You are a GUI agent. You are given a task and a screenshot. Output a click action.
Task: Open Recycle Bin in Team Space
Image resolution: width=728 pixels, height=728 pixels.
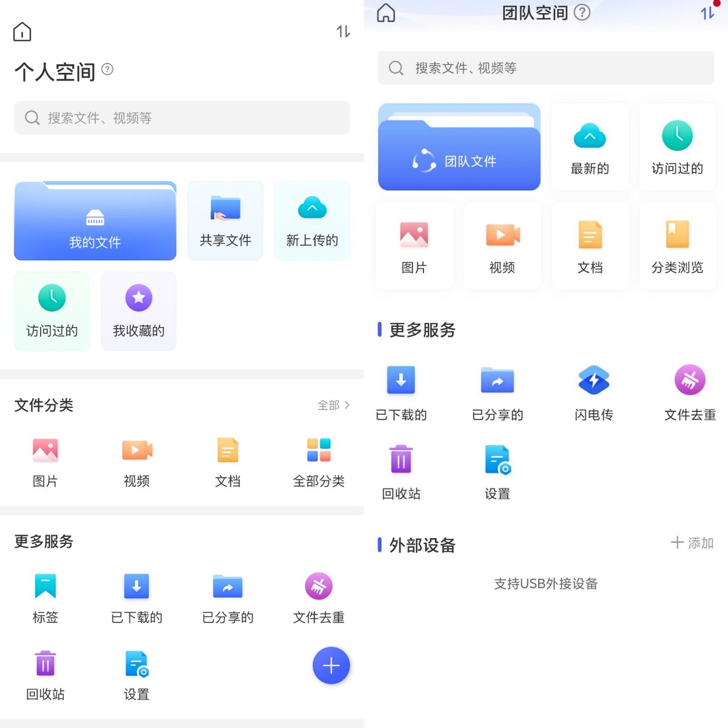tap(400, 470)
